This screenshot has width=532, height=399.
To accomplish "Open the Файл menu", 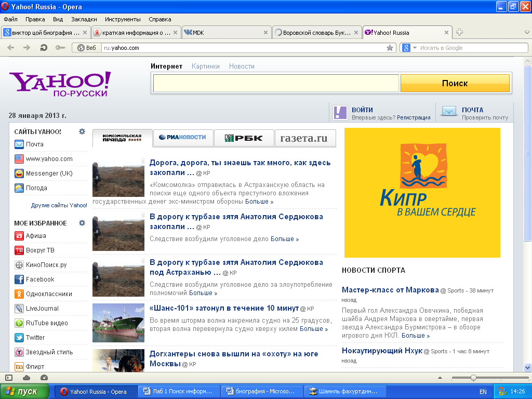I will click(10, 19).
